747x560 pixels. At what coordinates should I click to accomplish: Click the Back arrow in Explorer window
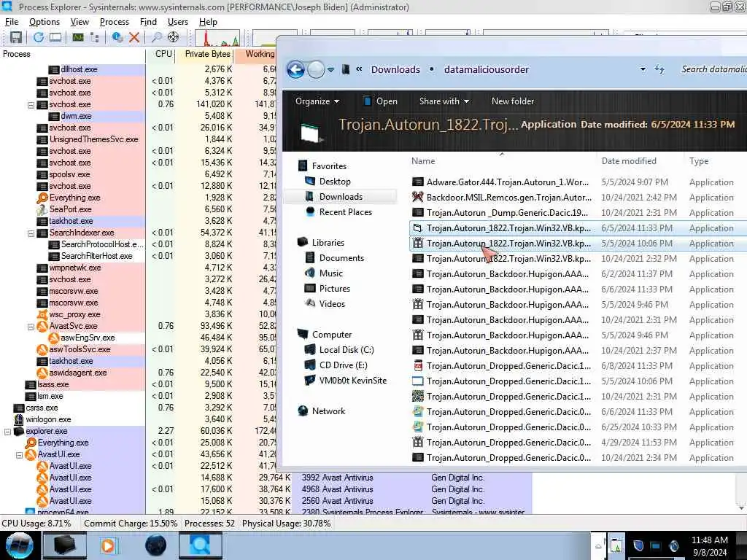point(296,70)
